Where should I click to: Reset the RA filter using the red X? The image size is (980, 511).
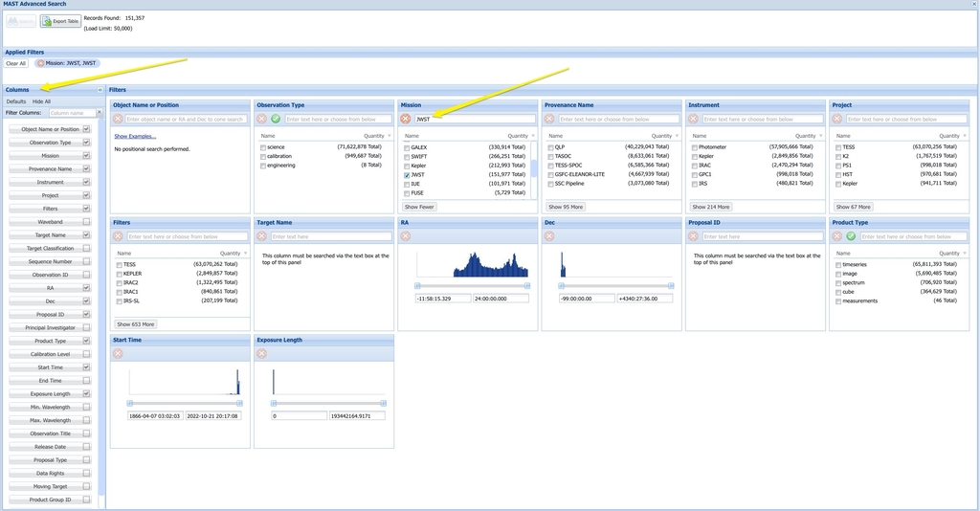coord(406,236)
